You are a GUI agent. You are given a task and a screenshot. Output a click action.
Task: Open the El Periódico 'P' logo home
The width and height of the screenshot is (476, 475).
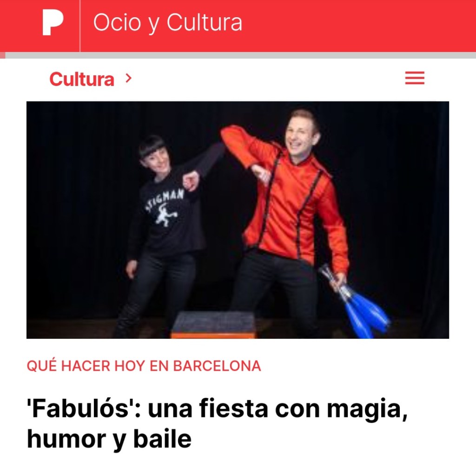tap(53, 22)
